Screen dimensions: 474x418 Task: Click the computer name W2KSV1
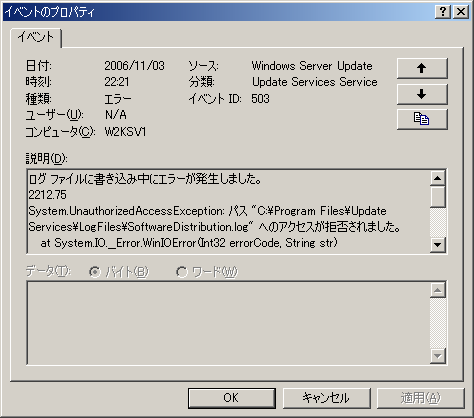tap(125, 132)
